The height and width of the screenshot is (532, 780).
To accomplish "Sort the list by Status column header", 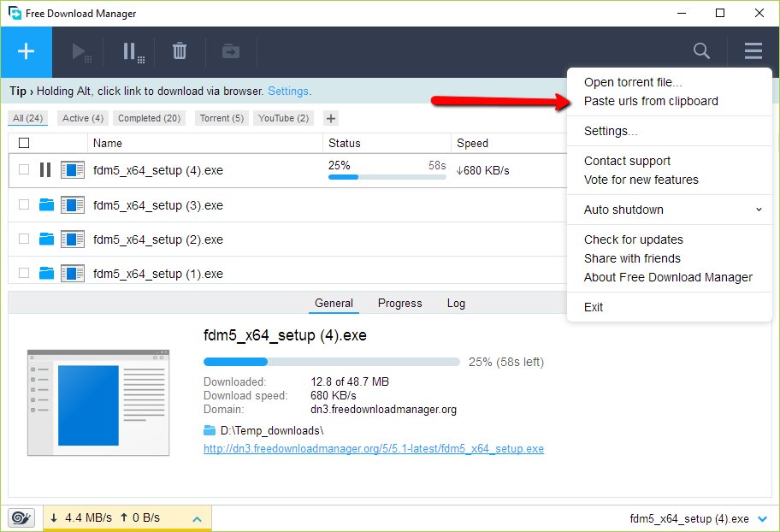I will coord(344,144).
